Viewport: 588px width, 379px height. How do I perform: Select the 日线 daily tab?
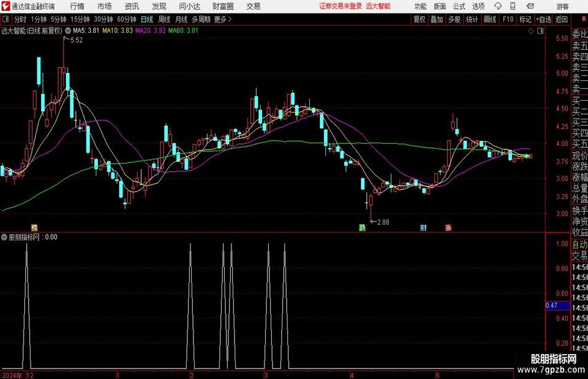[147, 19]
